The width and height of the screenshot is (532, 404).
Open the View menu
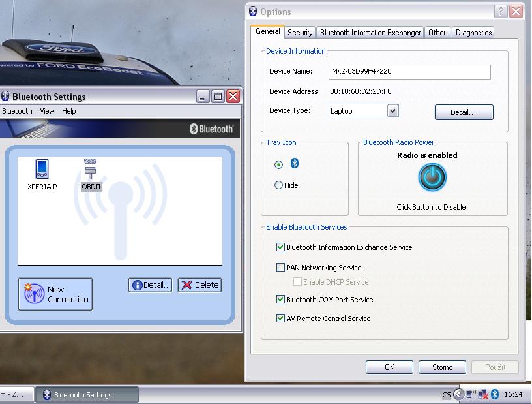tap(47, 111)
